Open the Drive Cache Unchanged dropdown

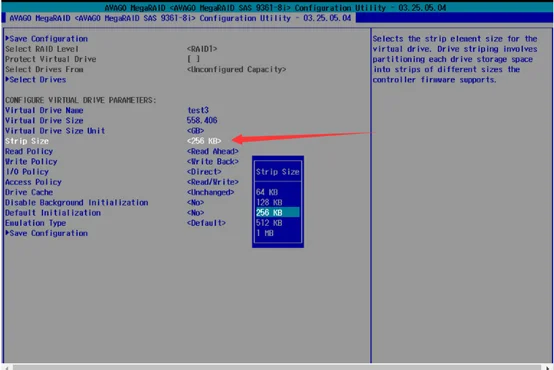click(x=211, y=192)
